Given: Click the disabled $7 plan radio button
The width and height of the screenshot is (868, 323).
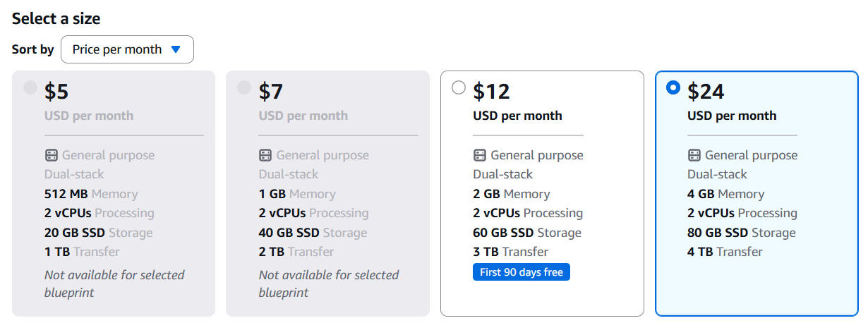Looking at the screenshot, I should (x=244, y=87).
